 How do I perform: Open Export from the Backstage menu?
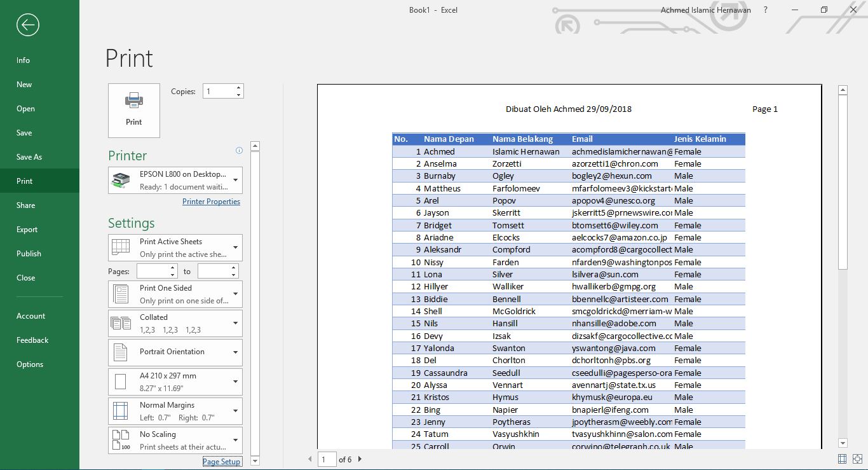click(27, 230)
